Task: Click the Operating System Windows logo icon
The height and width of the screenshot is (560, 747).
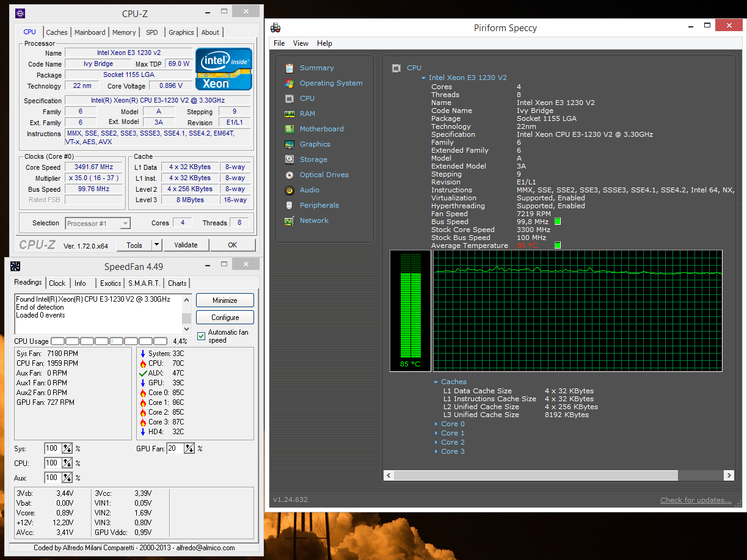Action: tap(290, 83)
